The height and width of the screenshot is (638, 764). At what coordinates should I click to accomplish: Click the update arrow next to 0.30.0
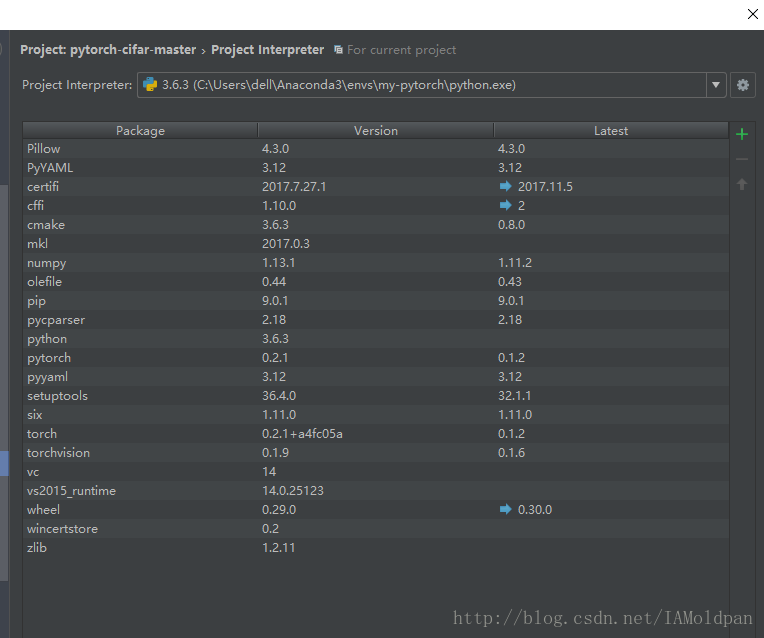click(x=506, y=509)
